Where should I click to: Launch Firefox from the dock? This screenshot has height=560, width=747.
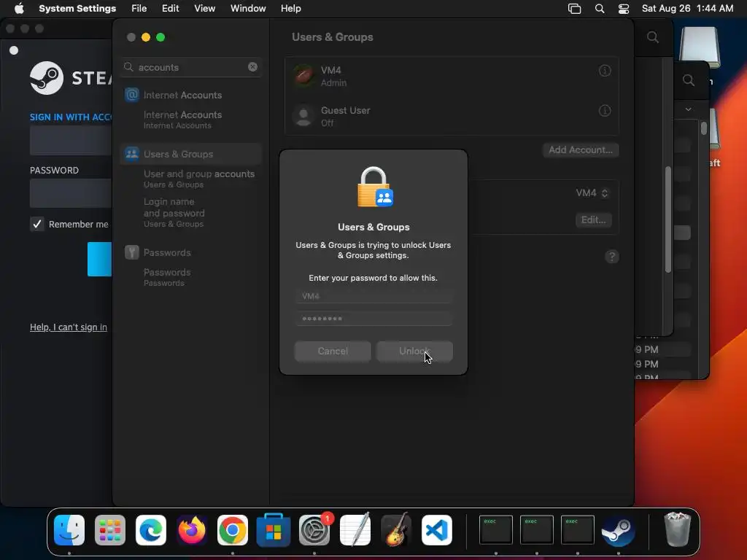[192, 530]
